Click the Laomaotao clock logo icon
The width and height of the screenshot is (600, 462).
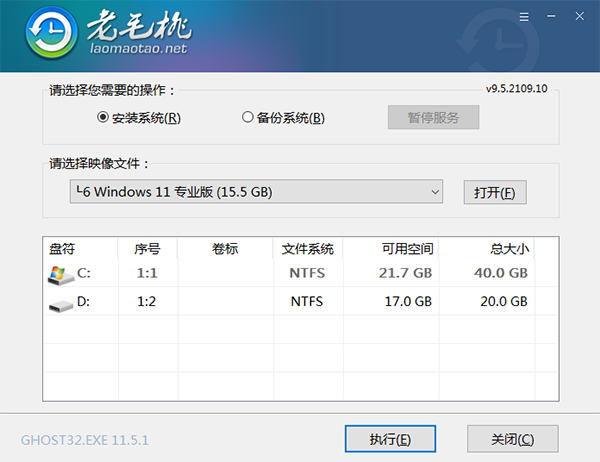52,33
